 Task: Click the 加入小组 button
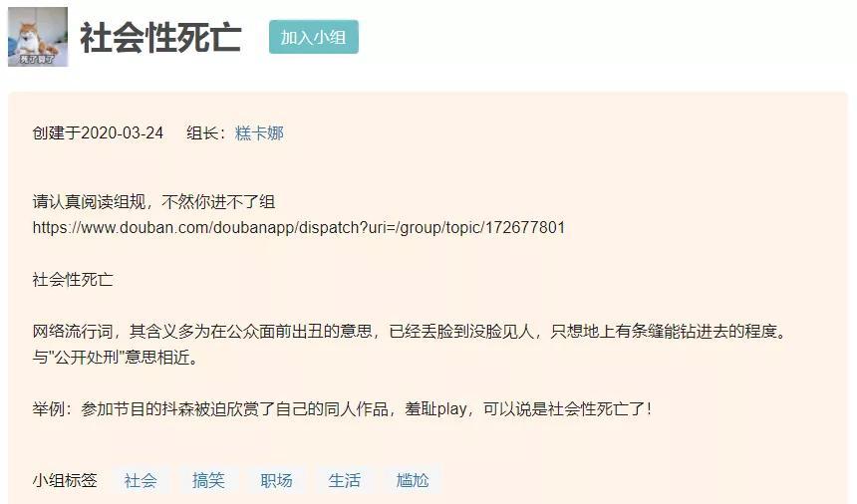point(314,37)
